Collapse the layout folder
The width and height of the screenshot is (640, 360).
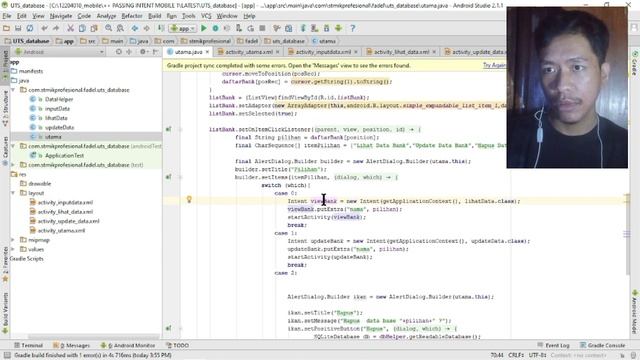[13, 193]
